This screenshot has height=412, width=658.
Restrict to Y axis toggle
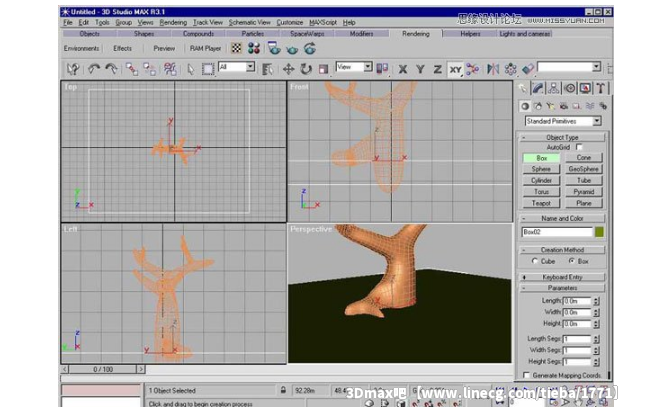(x=420, y=69)
